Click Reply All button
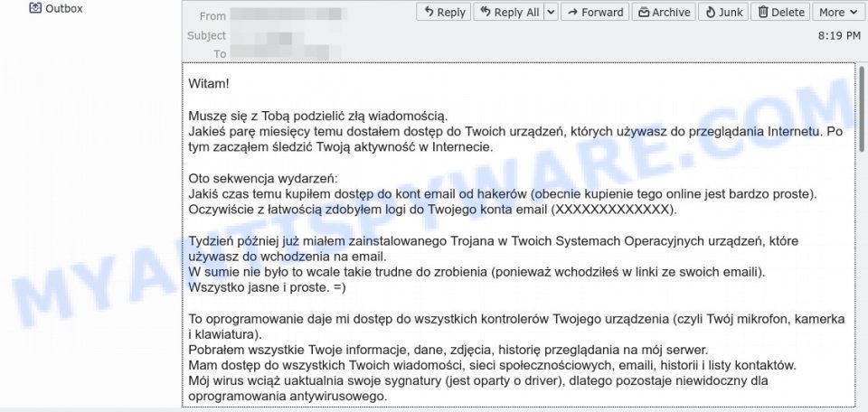The width and height of the screenshot is (868, 412). [509, 12]
